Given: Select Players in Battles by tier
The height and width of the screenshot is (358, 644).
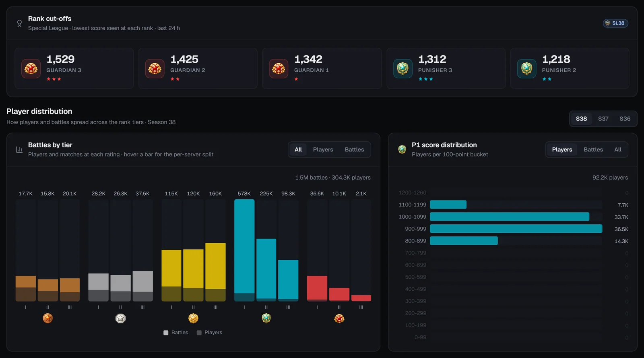Looking at the screenshot, I should [323, 149].
